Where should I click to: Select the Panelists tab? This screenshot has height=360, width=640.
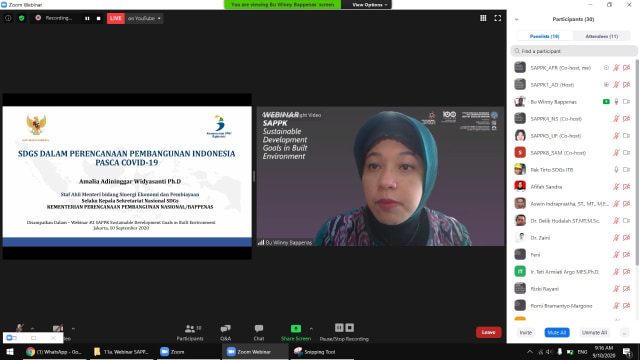pos(544,36)
